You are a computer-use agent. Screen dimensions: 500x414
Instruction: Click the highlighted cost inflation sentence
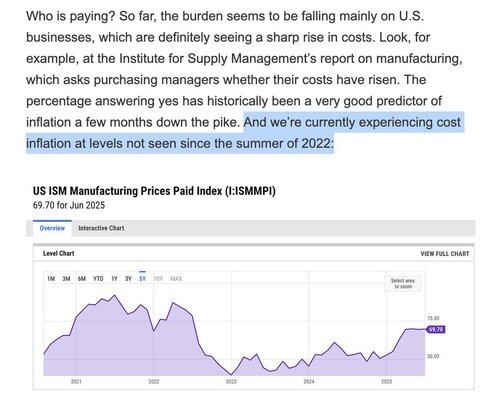tap(245, 133)
